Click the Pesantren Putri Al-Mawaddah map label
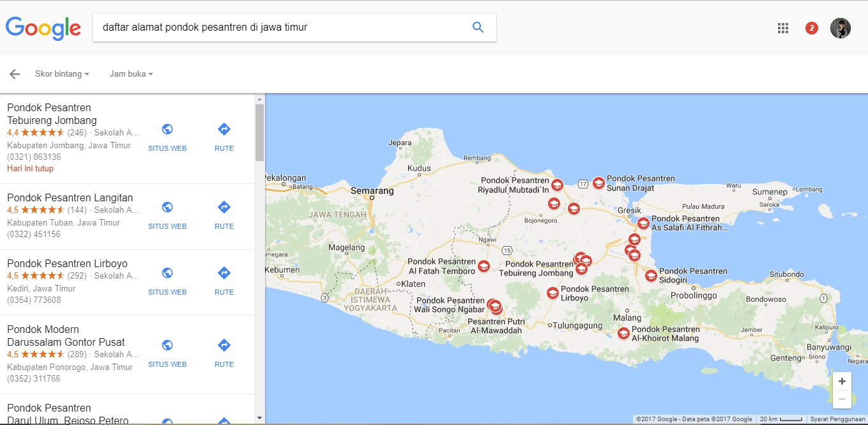Image resolution: width=868 pixels, height=425 pixels. pyautogui.click(x=495, y=326)
